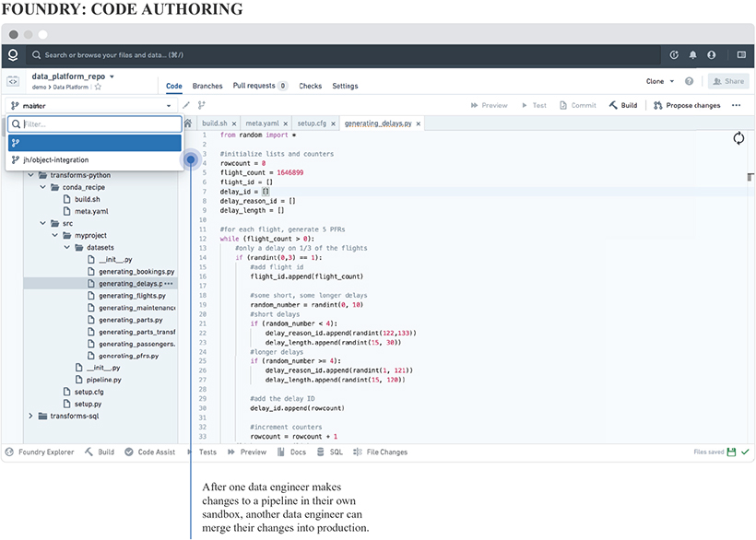Click the notifications bell icon
This screenshot has height=540, width=756.
(693, 55)
